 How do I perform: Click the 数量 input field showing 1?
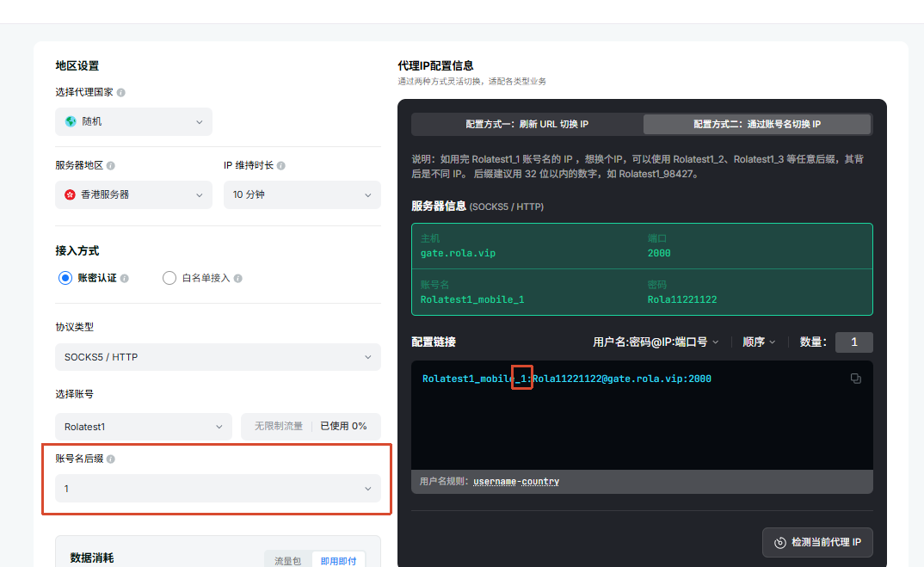click(853, 342)
